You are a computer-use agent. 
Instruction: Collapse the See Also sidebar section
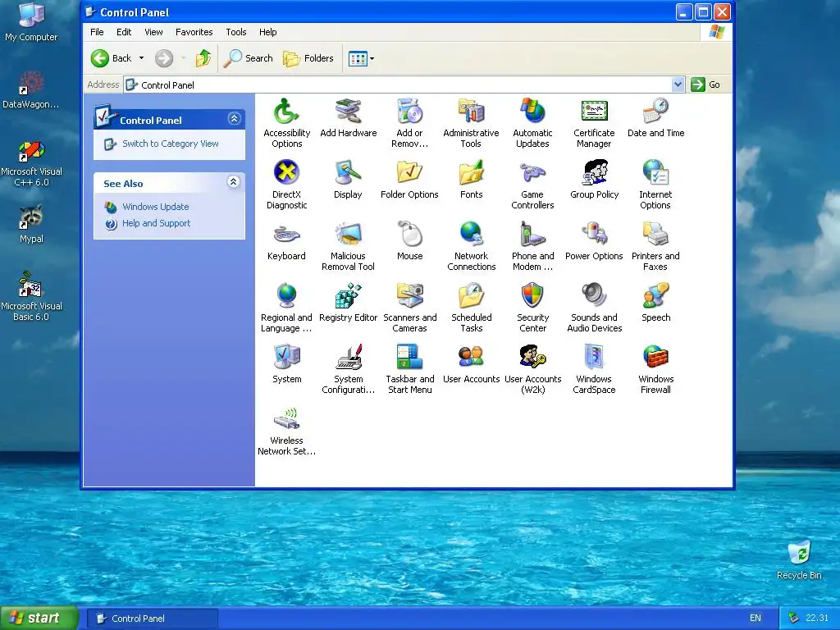click(233, 182)
